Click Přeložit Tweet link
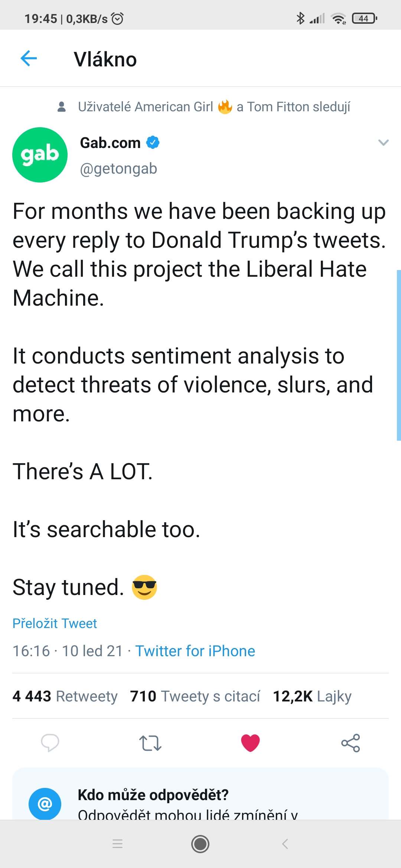This screenshot has height=868, width=401. (x=55, y=624)
